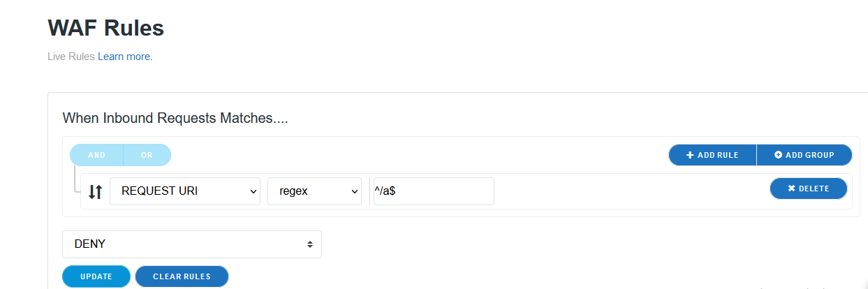
Task: Expand the DENY action dropdown
Action: (x=192, y=244)
